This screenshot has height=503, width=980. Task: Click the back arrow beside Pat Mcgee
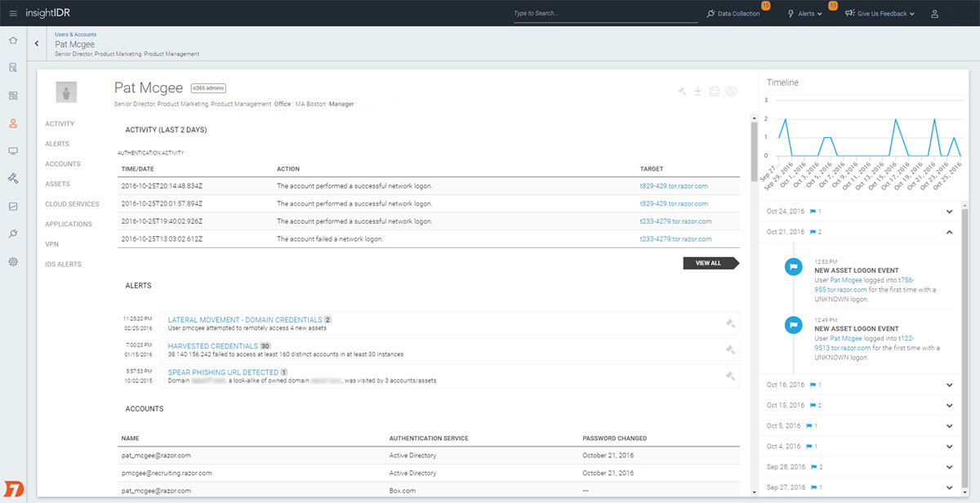(x=37, y=44)
